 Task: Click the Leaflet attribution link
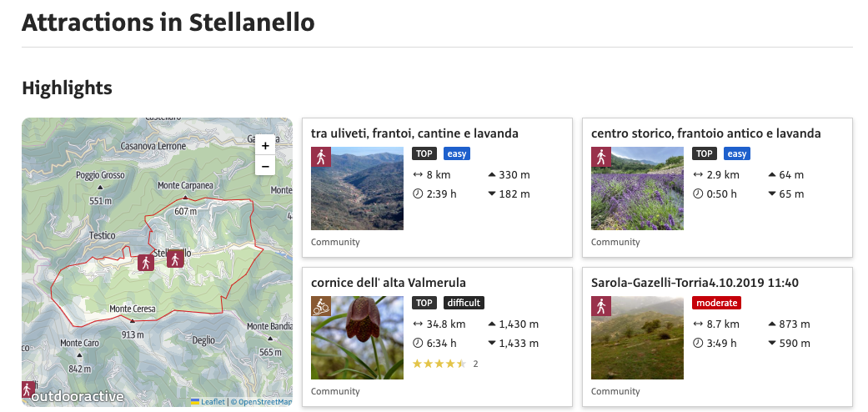pyautogui.click(x=213, y=402)
